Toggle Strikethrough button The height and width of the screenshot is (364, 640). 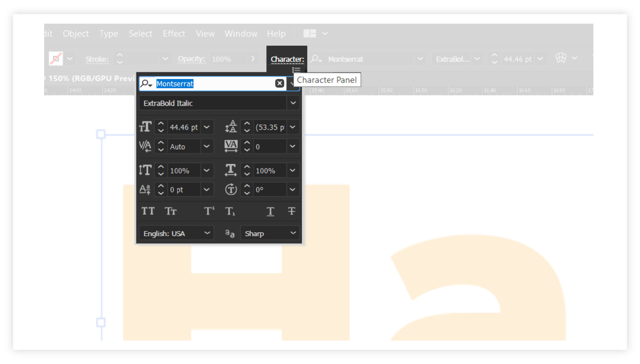[x=292, y=211]
